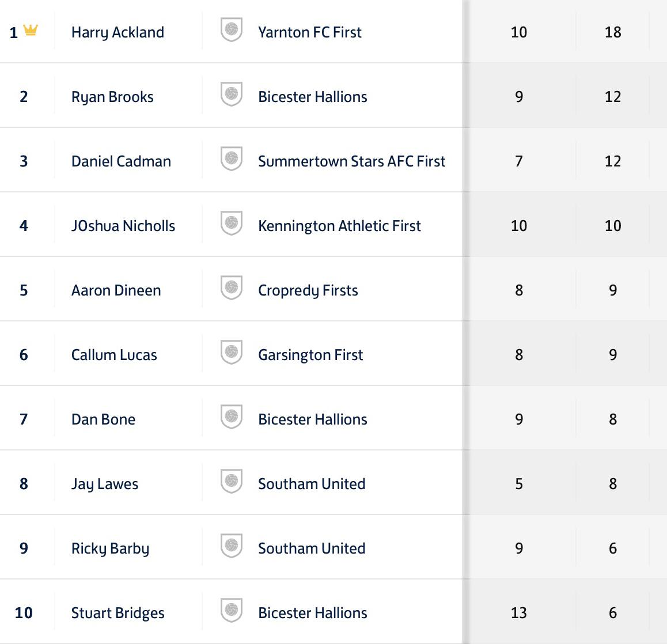
Task: View Aaron Dineen's player details
Action: click(x=116, y=290)
